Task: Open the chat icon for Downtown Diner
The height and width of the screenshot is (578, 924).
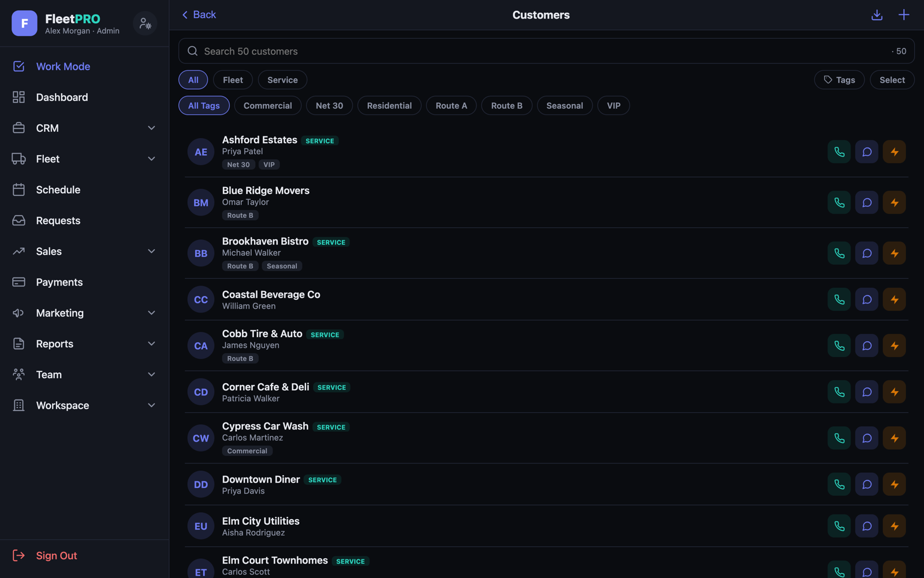Action: point(867,484)
